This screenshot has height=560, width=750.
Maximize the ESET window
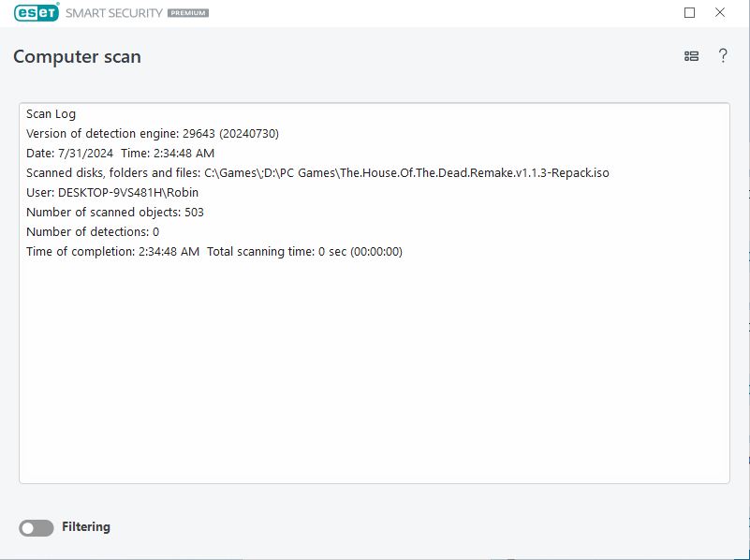click(x=689, y=13)
